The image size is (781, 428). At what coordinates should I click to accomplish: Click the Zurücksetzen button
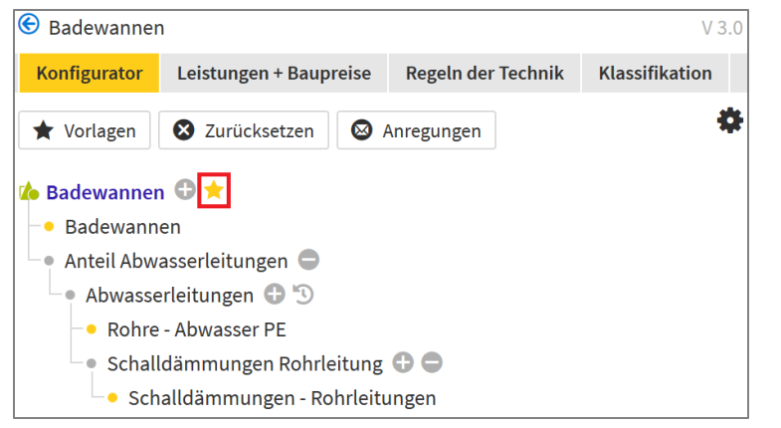coord(243,131)
